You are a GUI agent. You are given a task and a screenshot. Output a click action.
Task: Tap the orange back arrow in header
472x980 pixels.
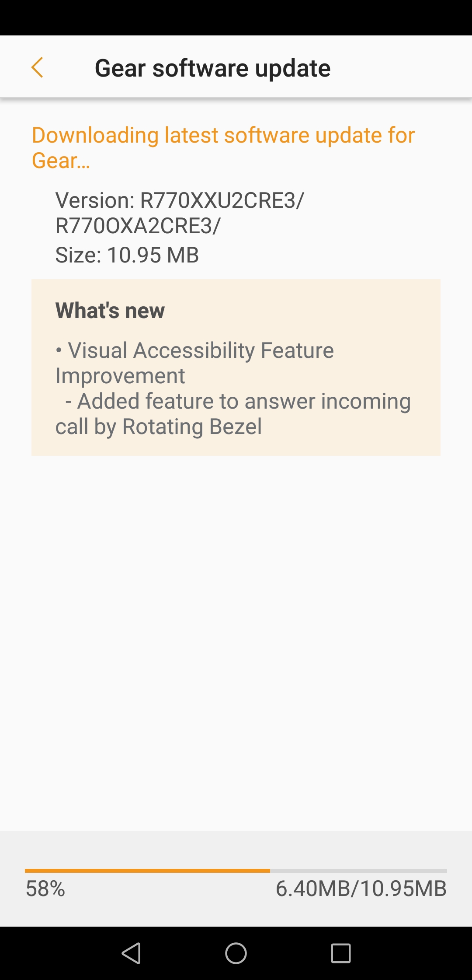point(37,68)
